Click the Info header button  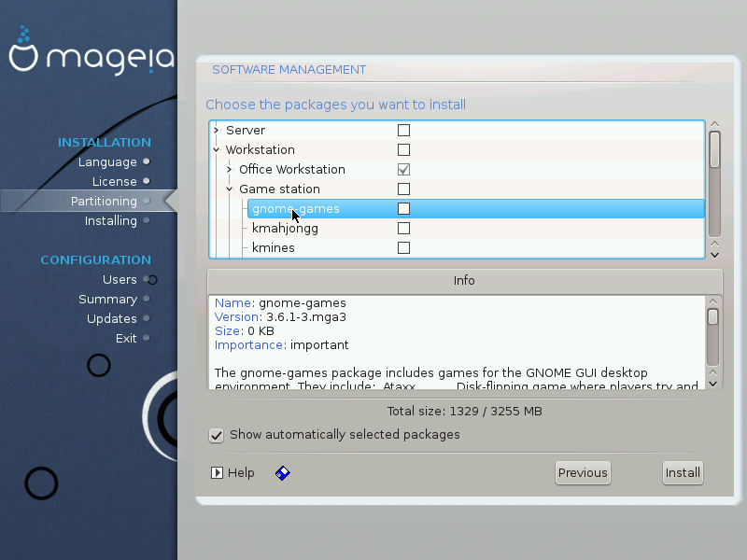tap(464, 281)
